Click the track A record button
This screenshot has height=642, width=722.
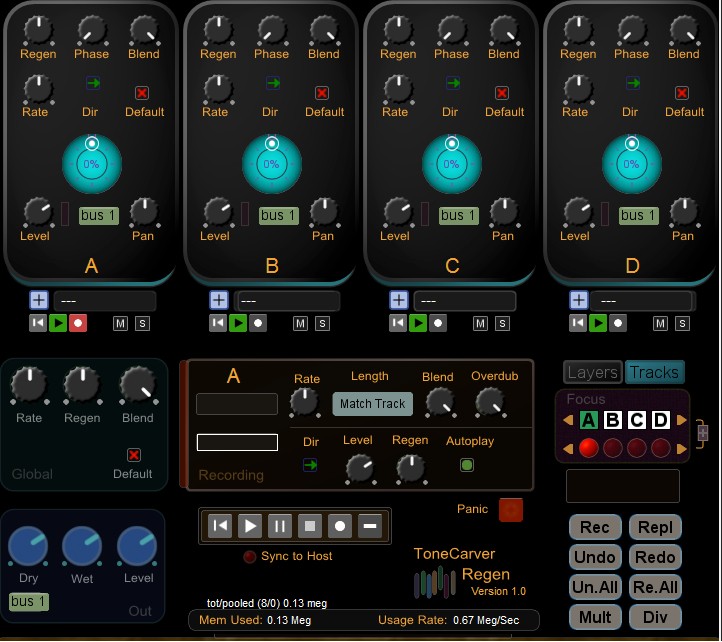pos(78,323)
